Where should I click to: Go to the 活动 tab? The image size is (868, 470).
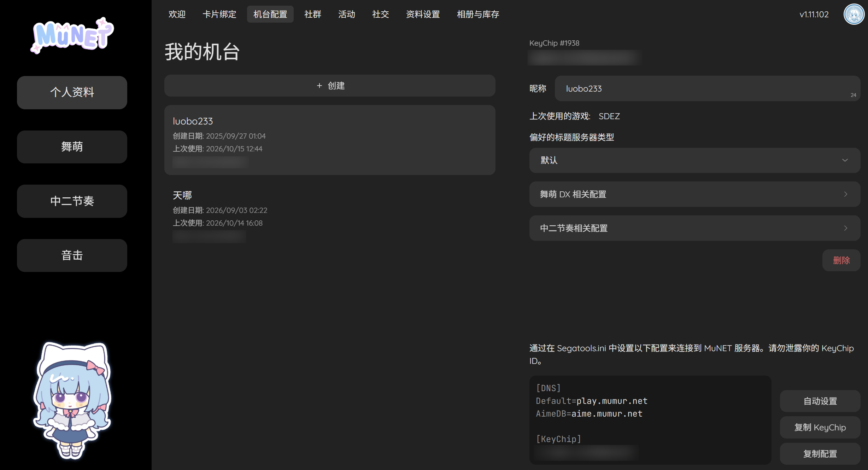click(347, 14)
